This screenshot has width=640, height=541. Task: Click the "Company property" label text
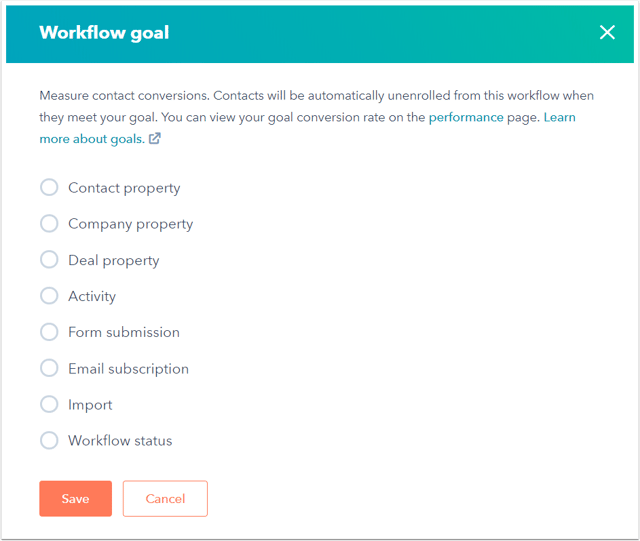coord(130,224)
